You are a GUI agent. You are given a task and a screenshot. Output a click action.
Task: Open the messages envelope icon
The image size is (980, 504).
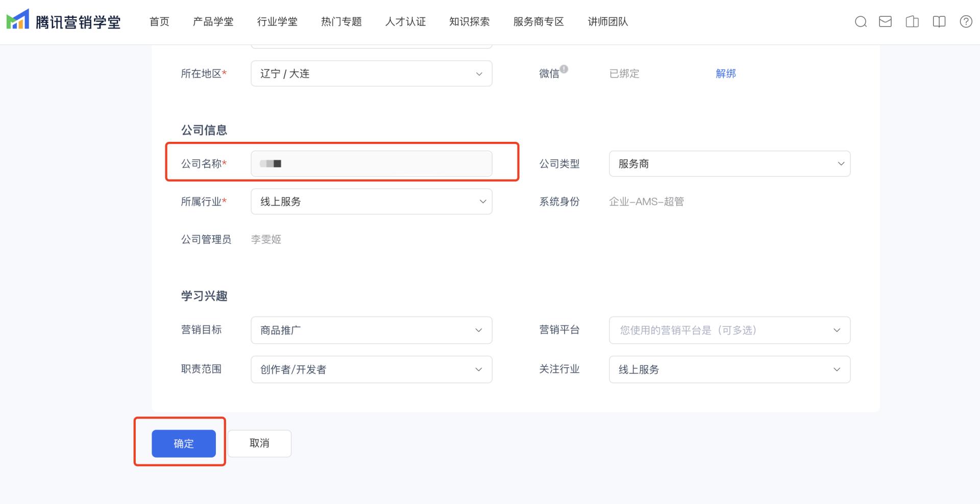click(x=885, y=22)
